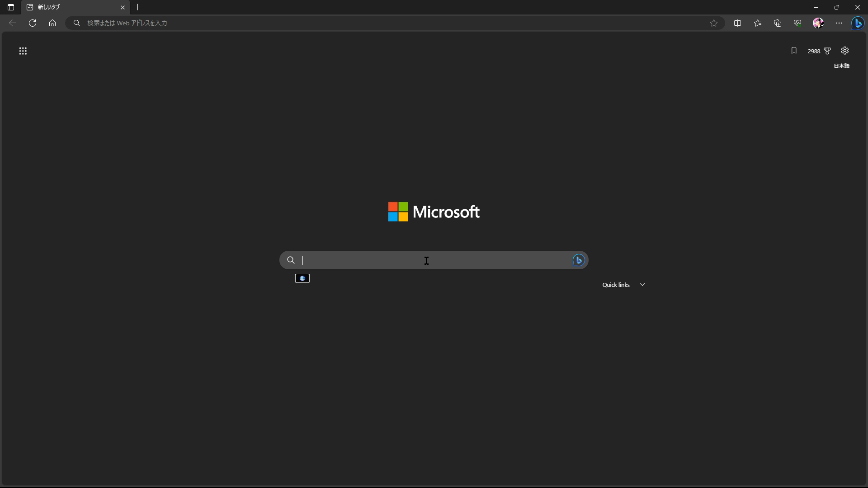The width and height of the screenshot is (868, 488).
Task: Open page settings gear icon
Action: (844, 51)
